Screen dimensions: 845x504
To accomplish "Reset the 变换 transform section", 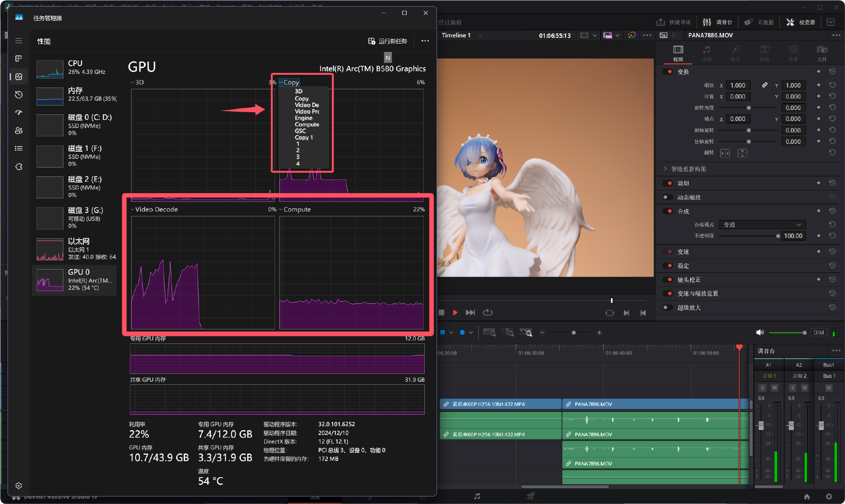I will point(832,72).
